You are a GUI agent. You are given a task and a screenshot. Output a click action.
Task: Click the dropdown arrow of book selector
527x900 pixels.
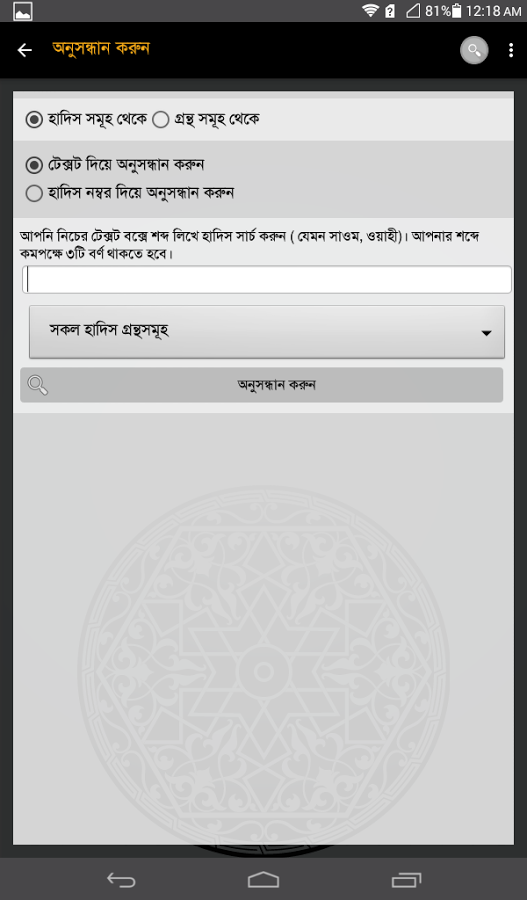point(486,333)
